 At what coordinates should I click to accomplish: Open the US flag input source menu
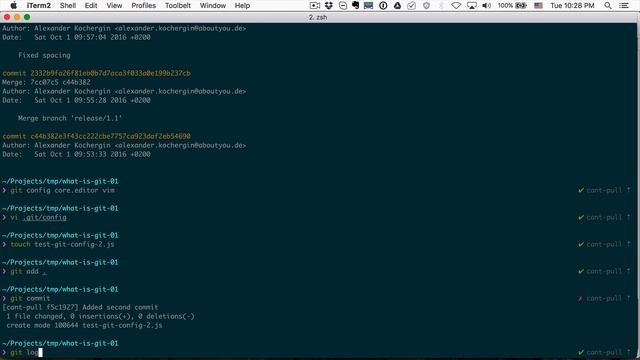pos(538,6)
